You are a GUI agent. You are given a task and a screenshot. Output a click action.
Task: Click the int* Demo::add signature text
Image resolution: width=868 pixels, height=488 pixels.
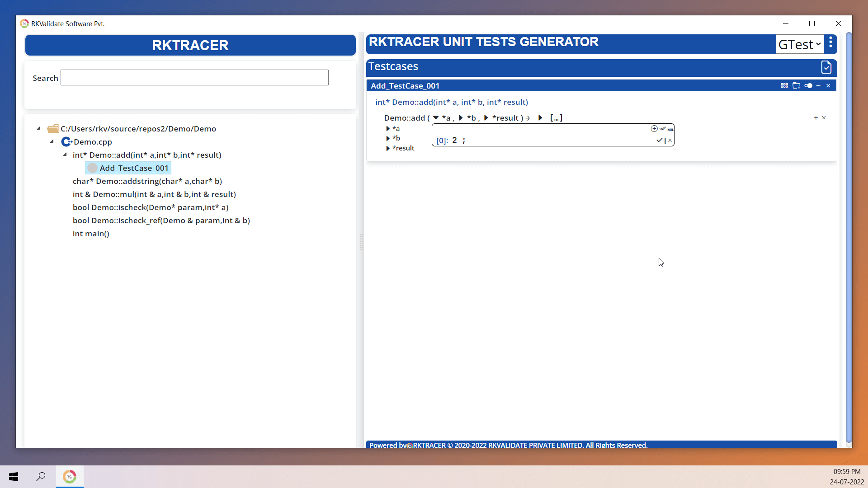point(452,102)
